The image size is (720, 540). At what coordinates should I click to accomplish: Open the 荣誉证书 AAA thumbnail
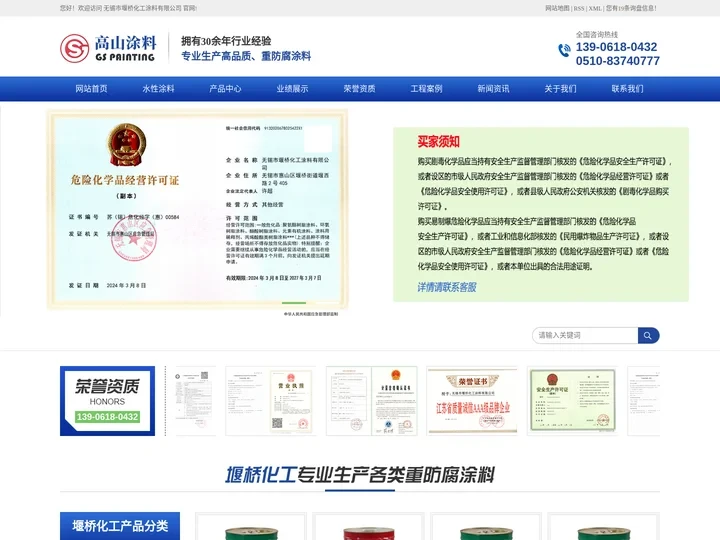point(472,401)
